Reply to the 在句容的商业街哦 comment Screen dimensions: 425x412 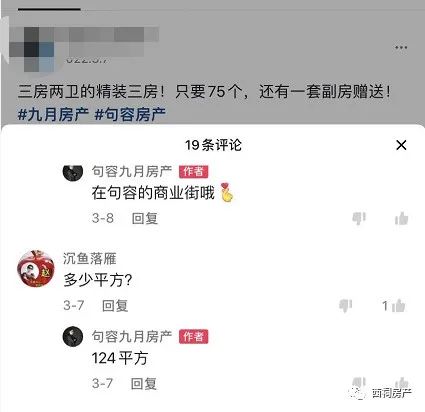pos(145,218)
